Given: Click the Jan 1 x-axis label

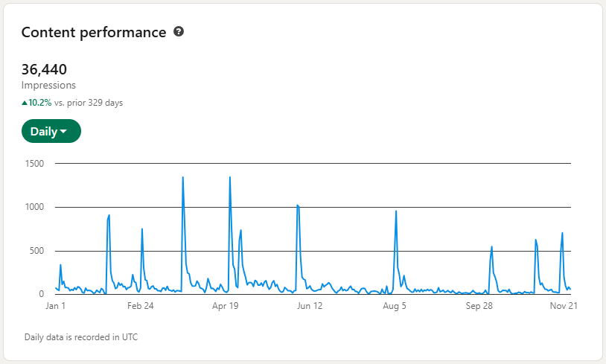Looking at the screenshot, I should pyautogui.click(x=56, y=306).
